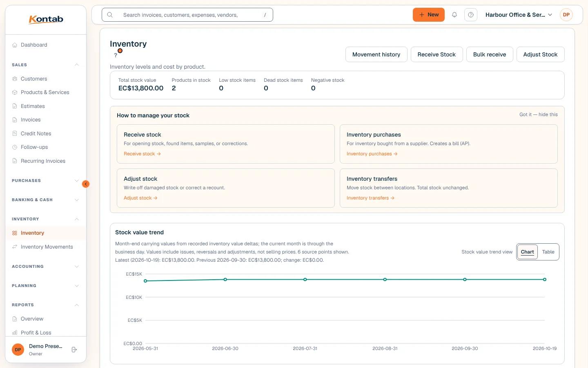The image size is (588, 368).
Task: Click the DP avatar in top bar
Action: point(566,15)
